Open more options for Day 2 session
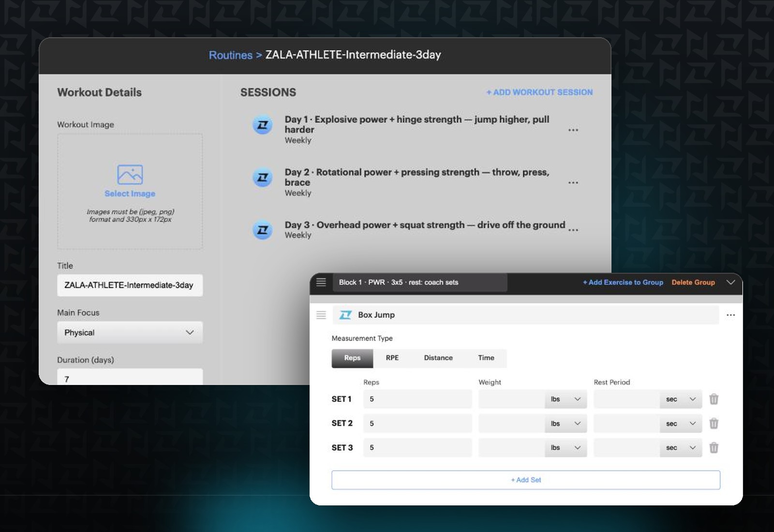The image size is (774, 532). pos(573,183)
